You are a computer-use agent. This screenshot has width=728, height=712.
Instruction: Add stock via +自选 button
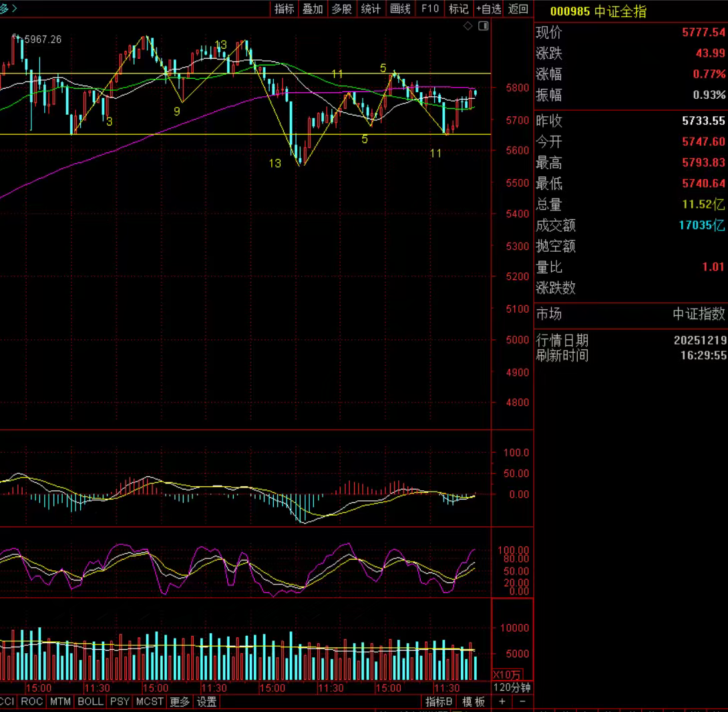(488, 9)
